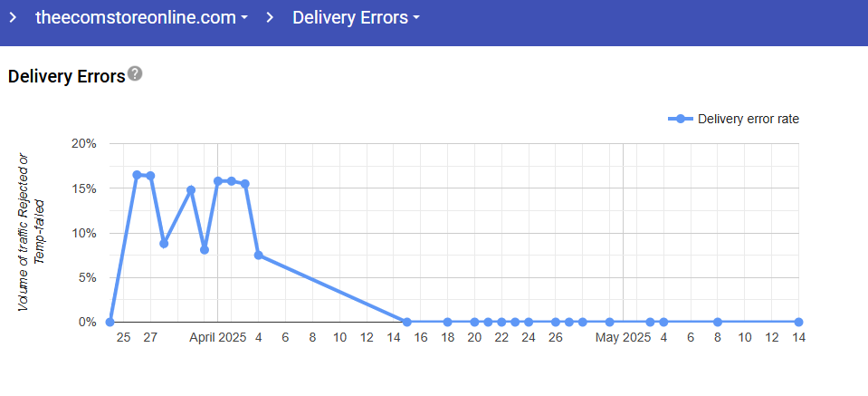Image resolution: width=868 pixels, height=396 pixels.
Task: Select the March 26 peak data point
Action: (137, 175)
